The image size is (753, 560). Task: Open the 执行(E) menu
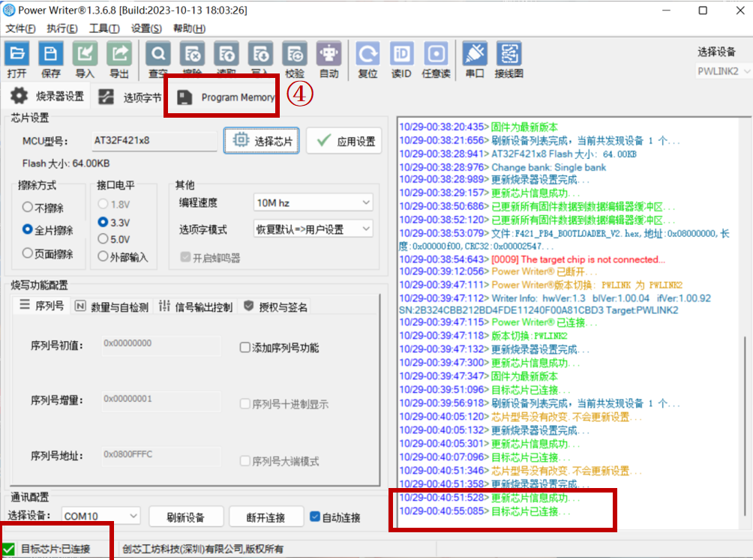pos(62,28)
